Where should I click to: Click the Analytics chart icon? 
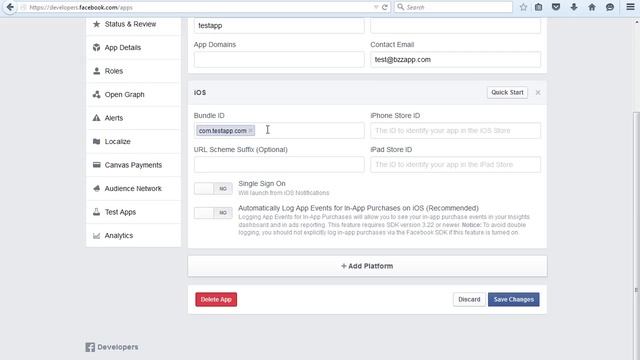pyautogui.click(x=96, y=236)
